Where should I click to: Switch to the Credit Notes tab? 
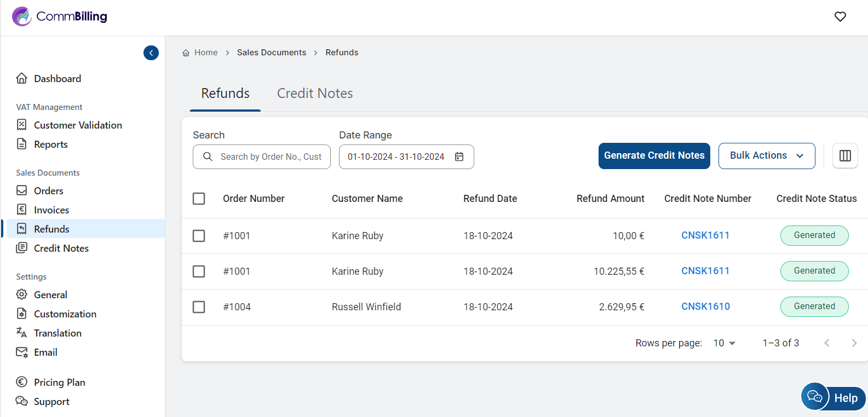(x=314, y=94)
